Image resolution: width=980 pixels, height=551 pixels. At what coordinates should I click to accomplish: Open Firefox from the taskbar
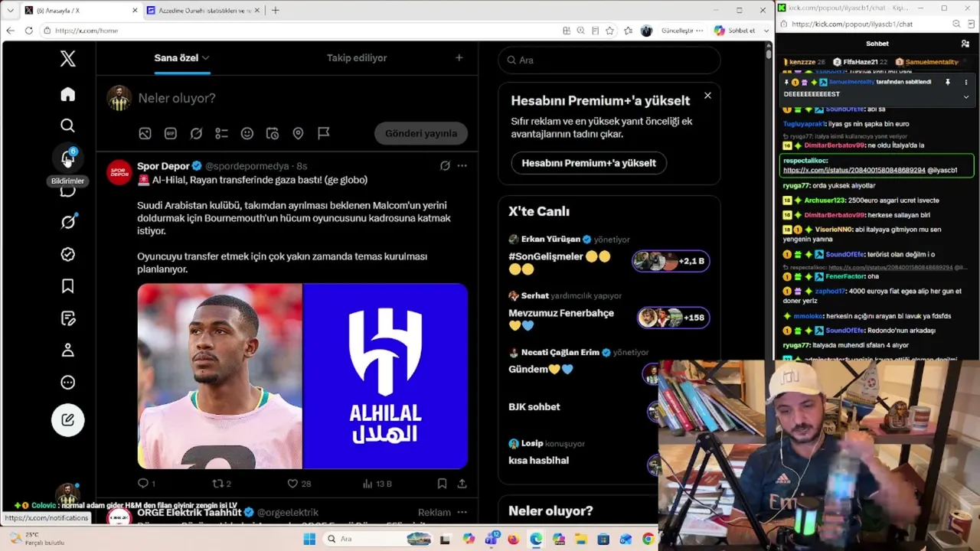(x=514, y=540)
